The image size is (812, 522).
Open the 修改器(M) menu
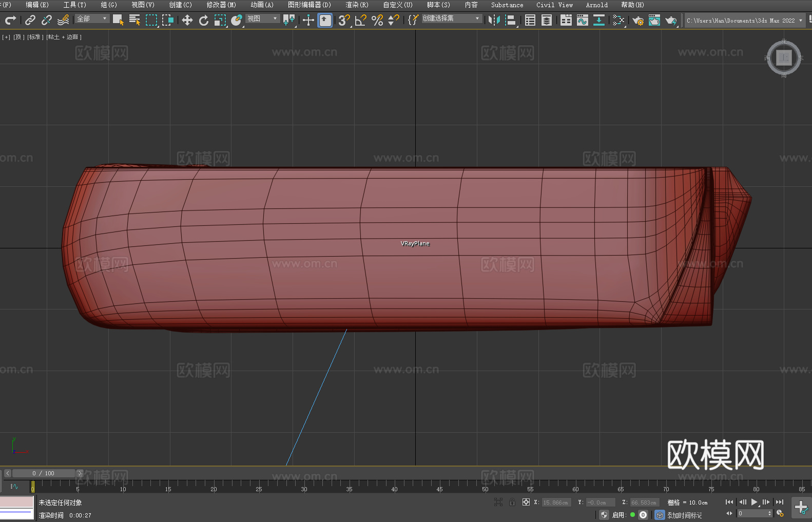coord(221,5)
